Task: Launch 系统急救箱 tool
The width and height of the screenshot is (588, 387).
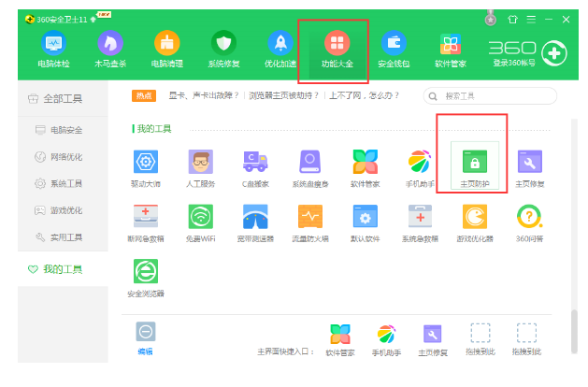Action: 420,223
